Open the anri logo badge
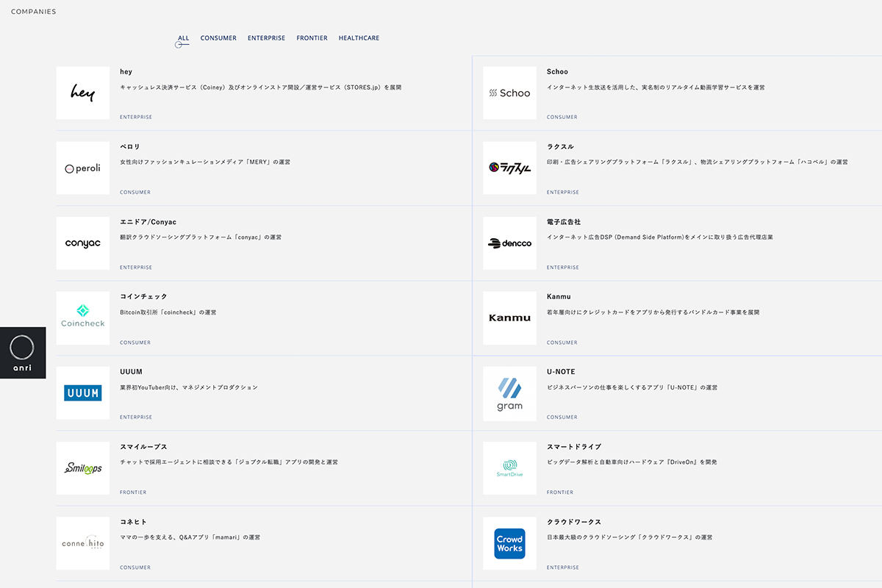Screen dimensions: 882x588 point(23,353)
